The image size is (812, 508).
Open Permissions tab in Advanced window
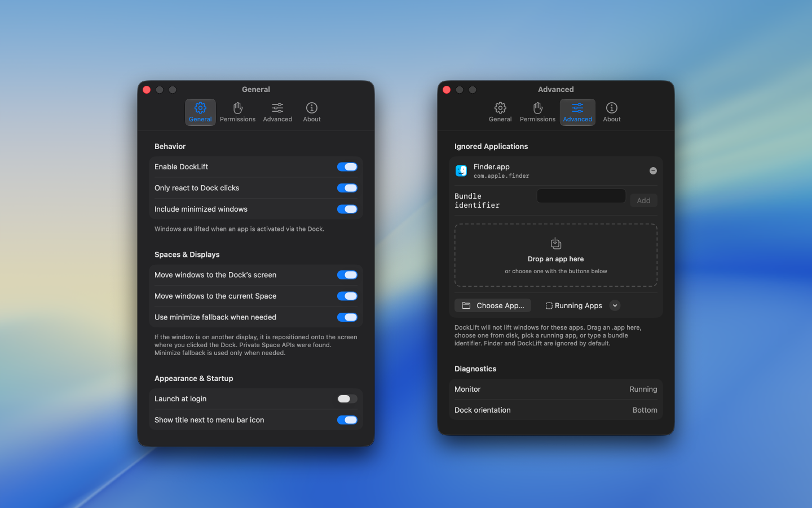(x=537, y=112)
